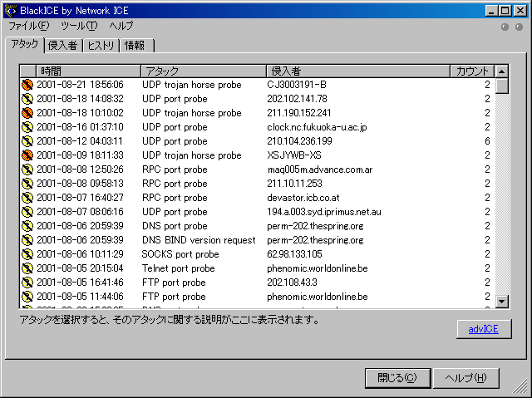Image resolution: width=532 pixels, height=398 pixels.
Task: Select intruder maq005m.advance.com.ar
Action: [320, 170]
